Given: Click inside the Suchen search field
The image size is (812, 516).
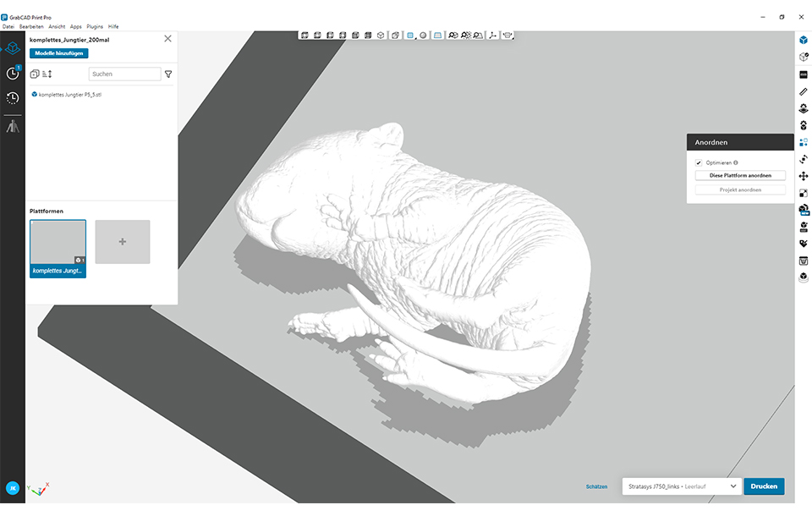Looking at the screenshot, I should click(x=124, y=74).
